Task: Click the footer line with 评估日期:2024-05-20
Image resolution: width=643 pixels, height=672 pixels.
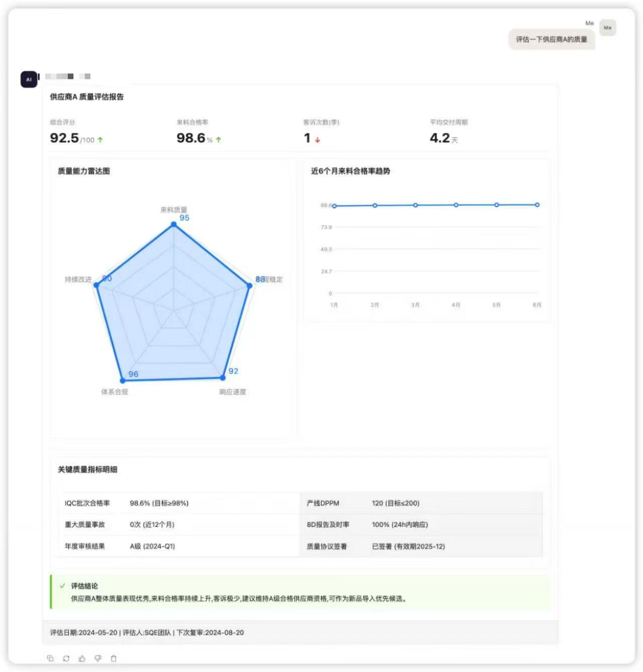Action: coord(147,633)
